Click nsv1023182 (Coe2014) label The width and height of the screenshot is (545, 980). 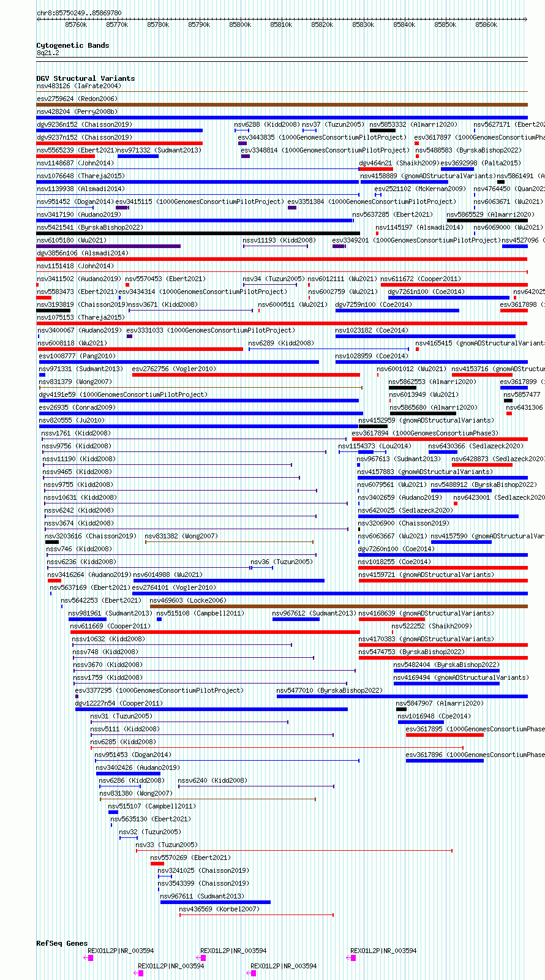point(371,331)
